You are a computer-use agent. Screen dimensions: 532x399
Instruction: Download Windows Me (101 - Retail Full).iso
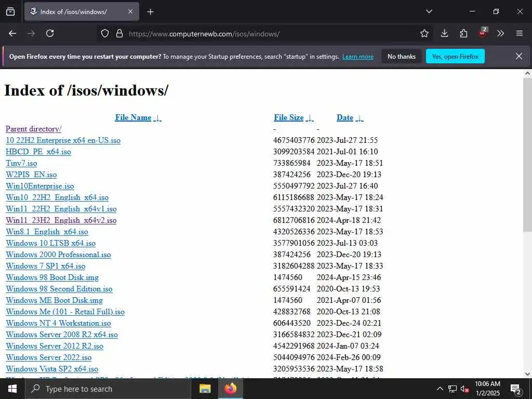point(65,312)
